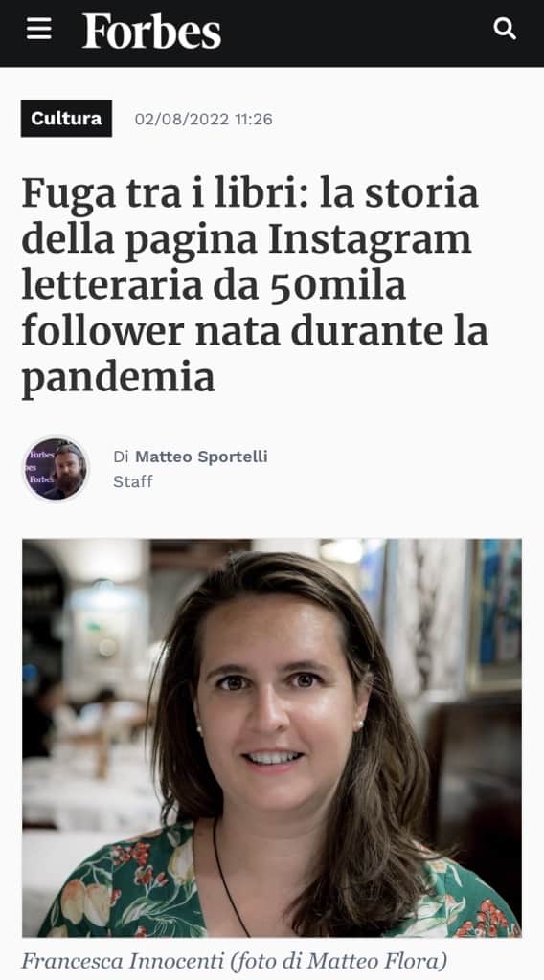Open the author's round avatar photo

pos(56,469)
